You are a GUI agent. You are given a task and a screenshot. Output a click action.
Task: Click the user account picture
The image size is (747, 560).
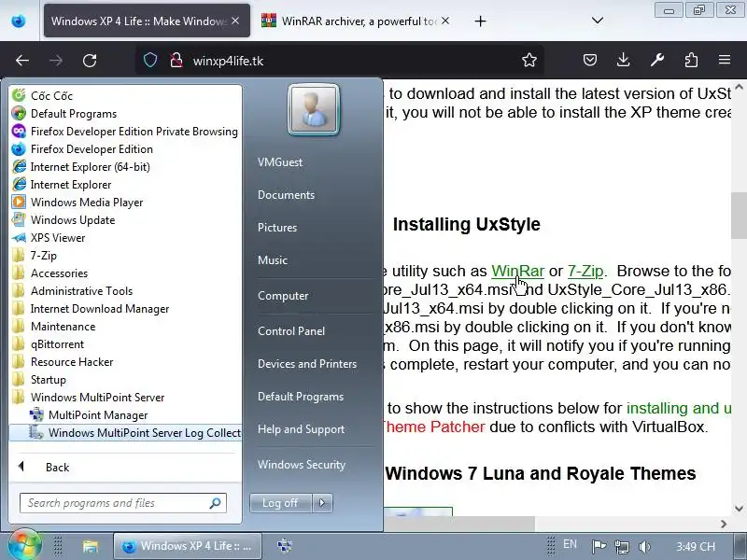[x=314, y=109]
